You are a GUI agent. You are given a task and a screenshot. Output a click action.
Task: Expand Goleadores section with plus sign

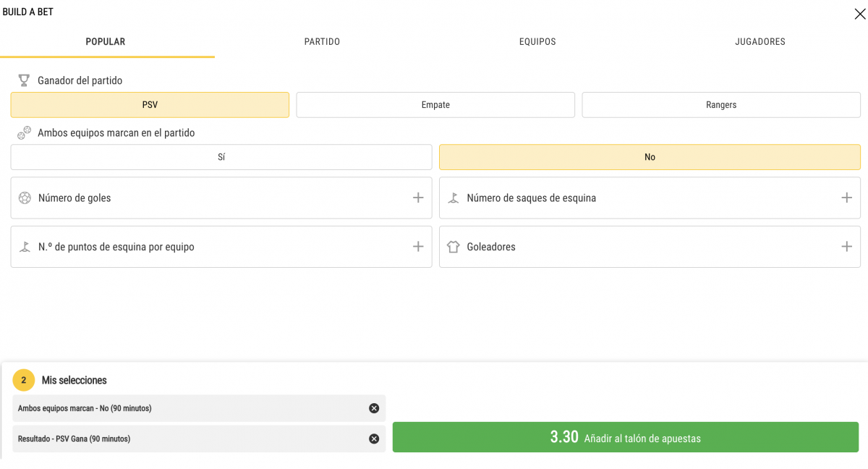click(x=846, y=247)
